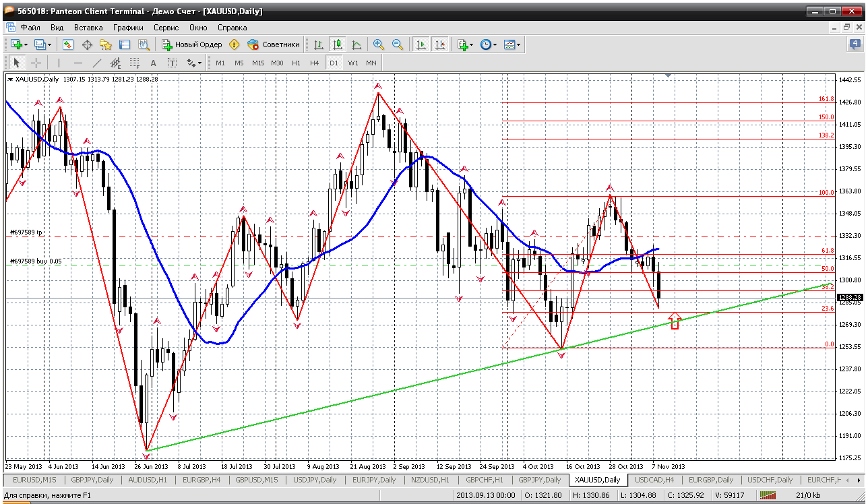Viewport: 868px width, 504px height.
Task: Draw a vertical line on chart
Action: click(x=59, y=63)
